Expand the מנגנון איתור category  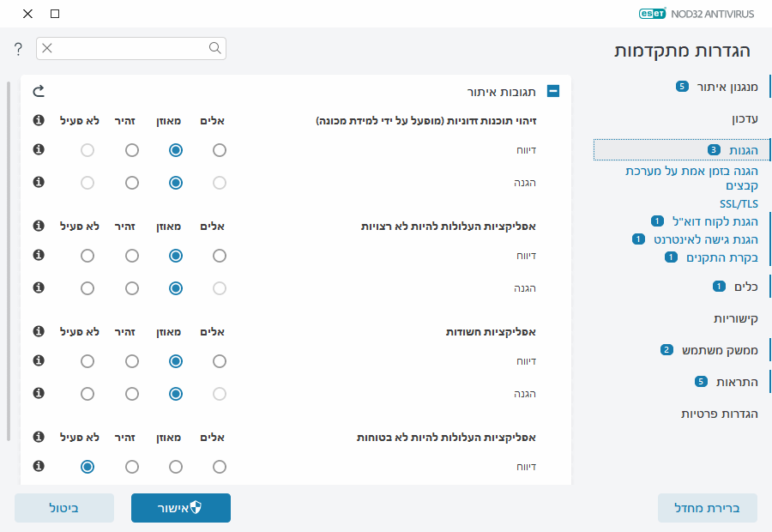tap(720, 87)
